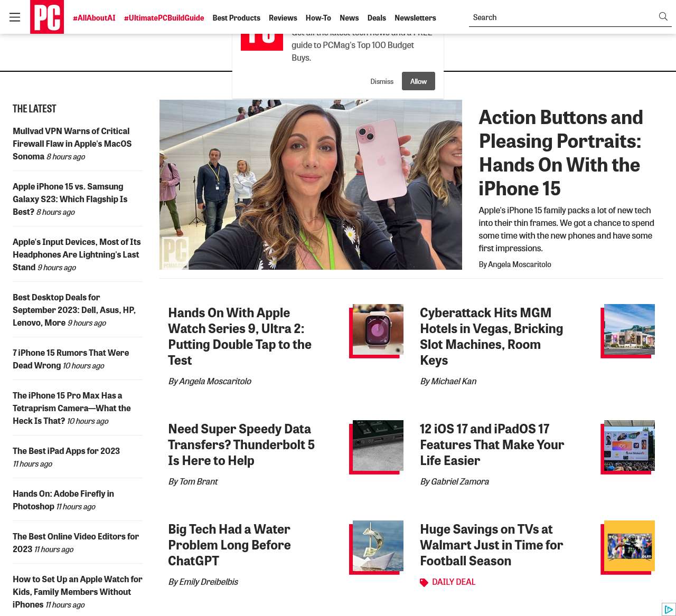676x616 pixels.
Task: Read Hands On With Apple Watch Series 9
Action: (240, 336)
